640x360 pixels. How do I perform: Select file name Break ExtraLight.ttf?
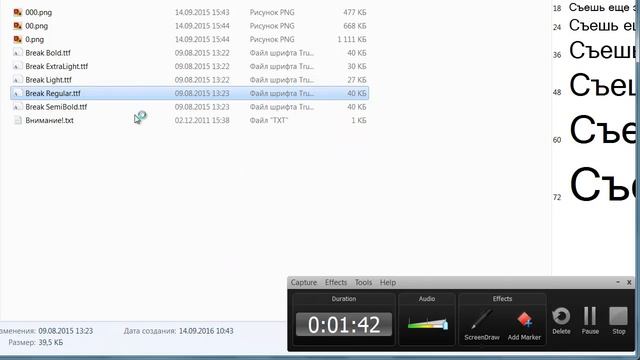pyautogui.click(x=56, y=66)
